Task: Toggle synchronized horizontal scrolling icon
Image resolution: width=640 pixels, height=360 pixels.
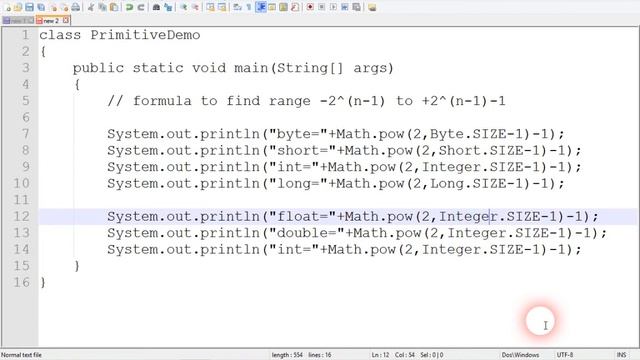Action: pos(222,7)
